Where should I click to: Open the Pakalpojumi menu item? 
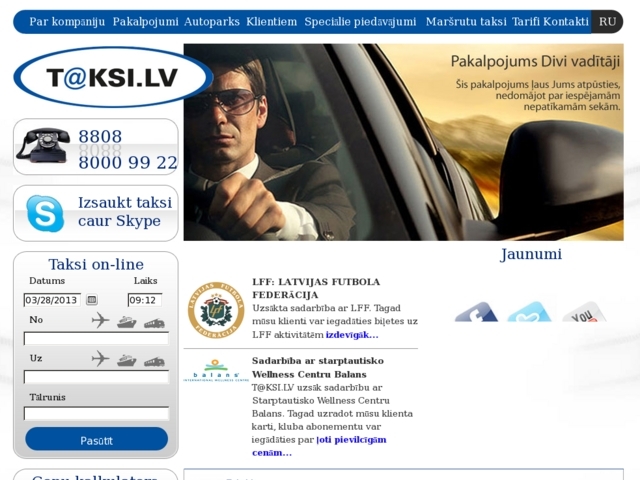146,22
